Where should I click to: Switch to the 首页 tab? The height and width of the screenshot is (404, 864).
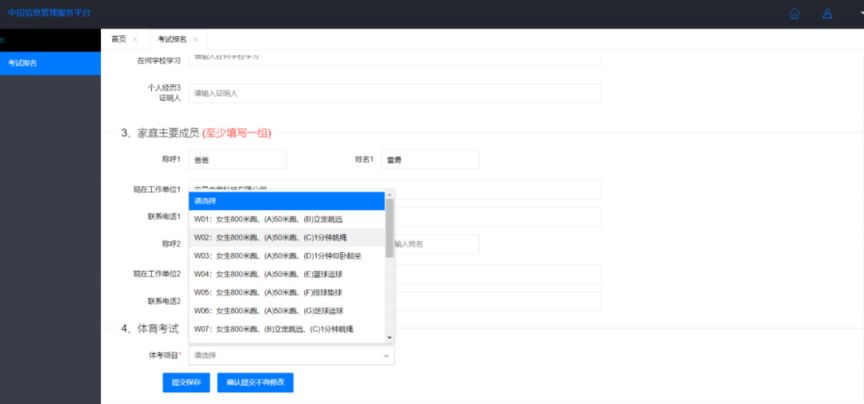point(118,39)
